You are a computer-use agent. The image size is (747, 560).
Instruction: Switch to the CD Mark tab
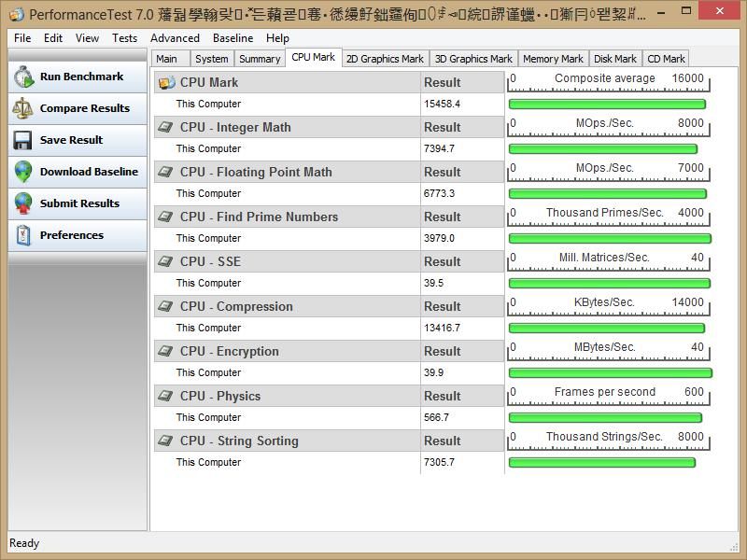pyautogui.click(x=666, y=59)
